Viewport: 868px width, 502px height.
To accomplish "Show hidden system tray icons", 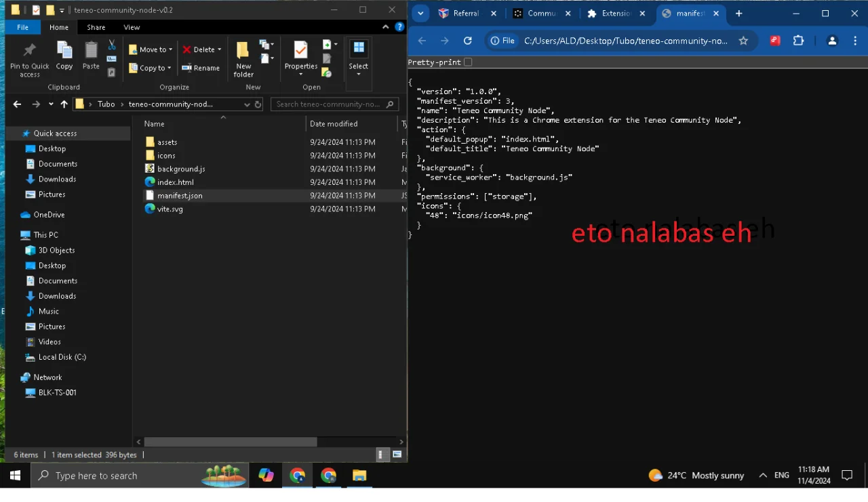I will pos(763,476).
